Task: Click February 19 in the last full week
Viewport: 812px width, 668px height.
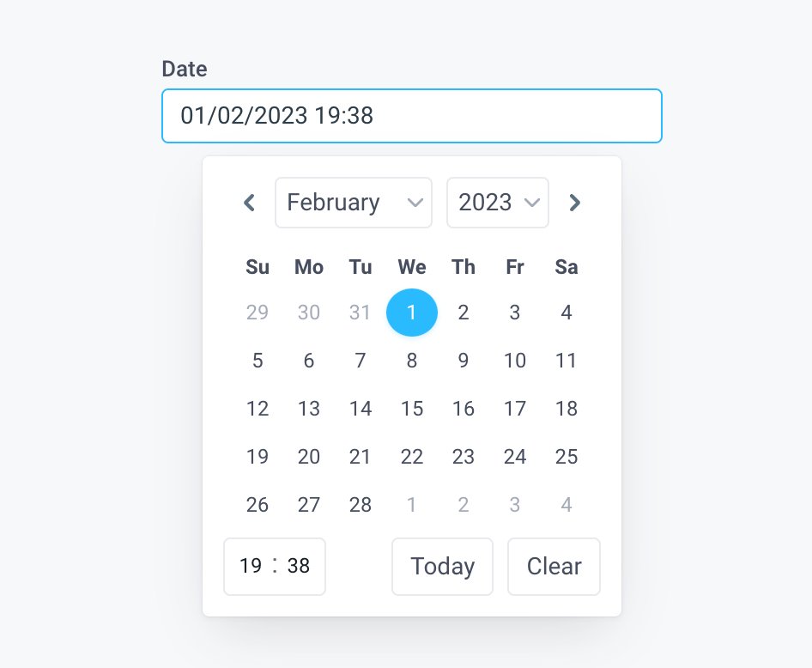Action: point(258,457)
